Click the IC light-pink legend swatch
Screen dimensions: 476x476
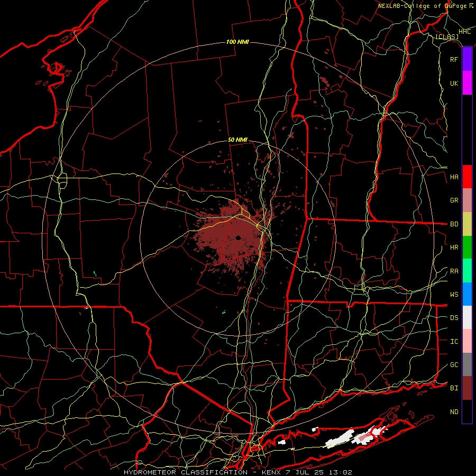[467, 341]
